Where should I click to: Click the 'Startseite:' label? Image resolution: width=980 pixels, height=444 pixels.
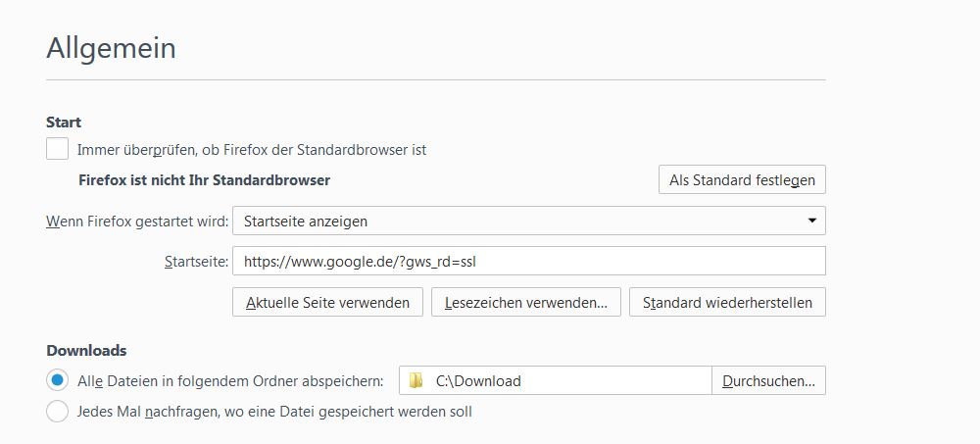[196, 262]
